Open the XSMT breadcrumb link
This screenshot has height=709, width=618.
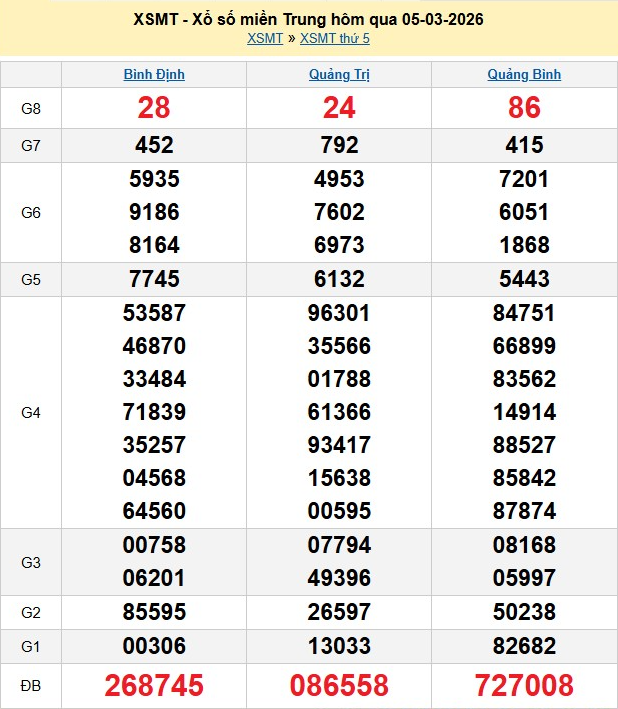[x=264, y=38]
